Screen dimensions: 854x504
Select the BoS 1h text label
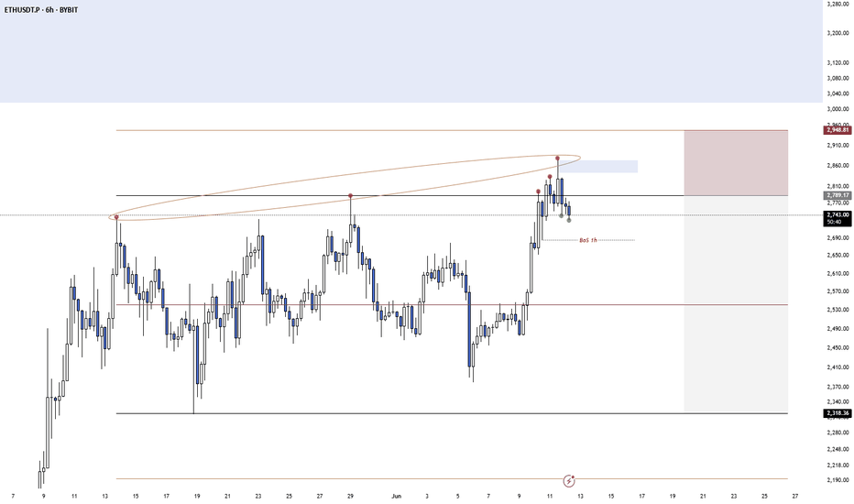click(x=588, y=240)
